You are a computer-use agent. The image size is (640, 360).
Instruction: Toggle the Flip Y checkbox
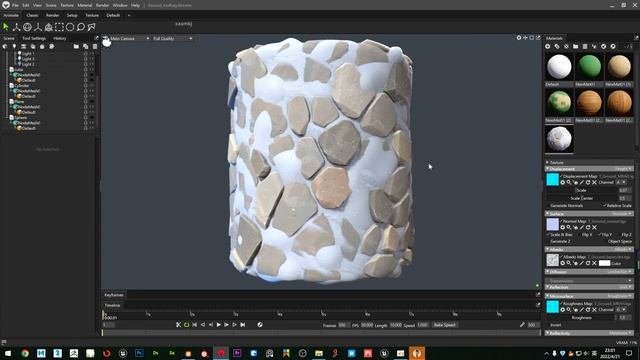tap(599, 235)
